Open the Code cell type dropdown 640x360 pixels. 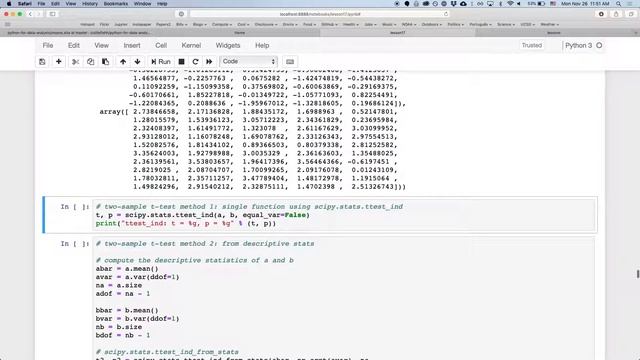(249, 61)
